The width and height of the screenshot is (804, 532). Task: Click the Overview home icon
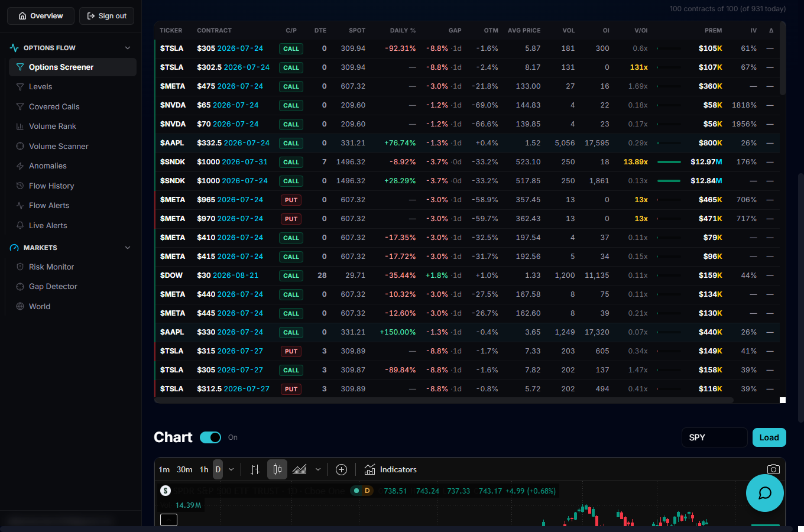coord(22,16)
